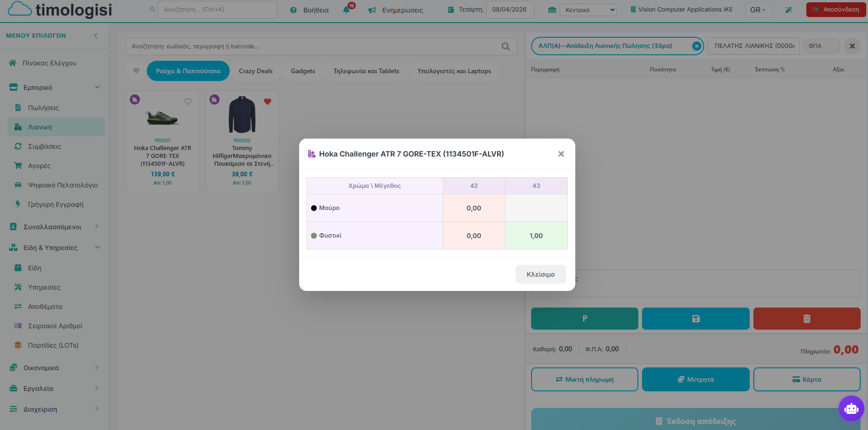Open Σειριακοί Αριθμοί in sidebar
868x430 pixels.
pos(55,326)
